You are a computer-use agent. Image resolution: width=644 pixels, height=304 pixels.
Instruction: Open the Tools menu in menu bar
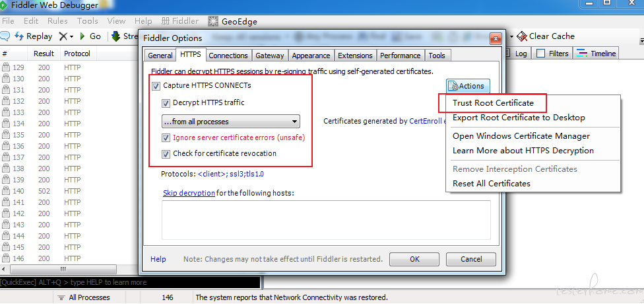pyautogui.click(x=88, y=21)
